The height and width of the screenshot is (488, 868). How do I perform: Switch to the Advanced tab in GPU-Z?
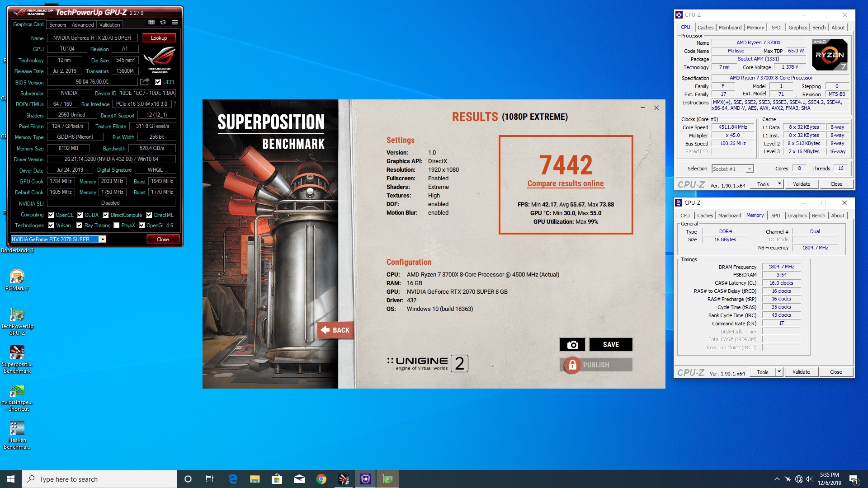83,25
